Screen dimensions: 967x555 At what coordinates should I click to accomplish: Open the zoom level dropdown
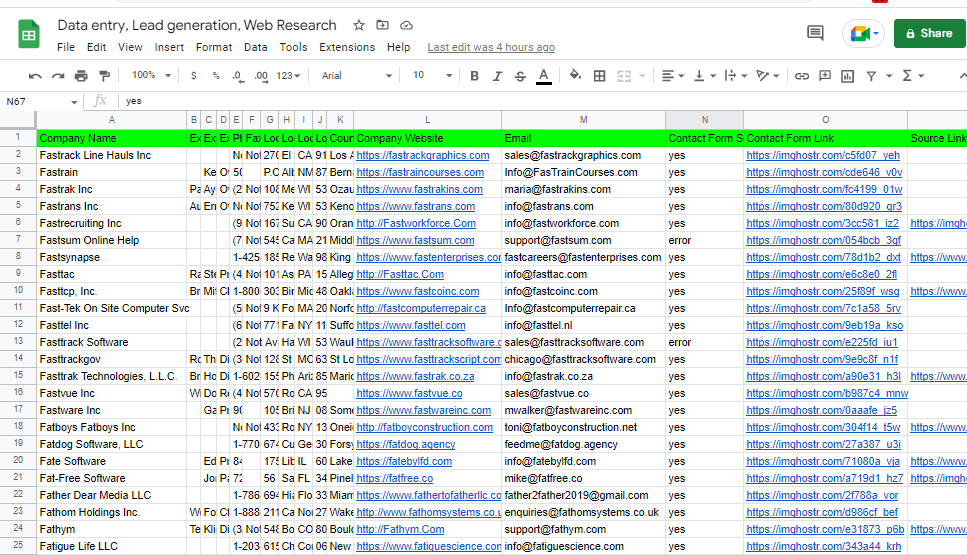[x=150, y=76]
